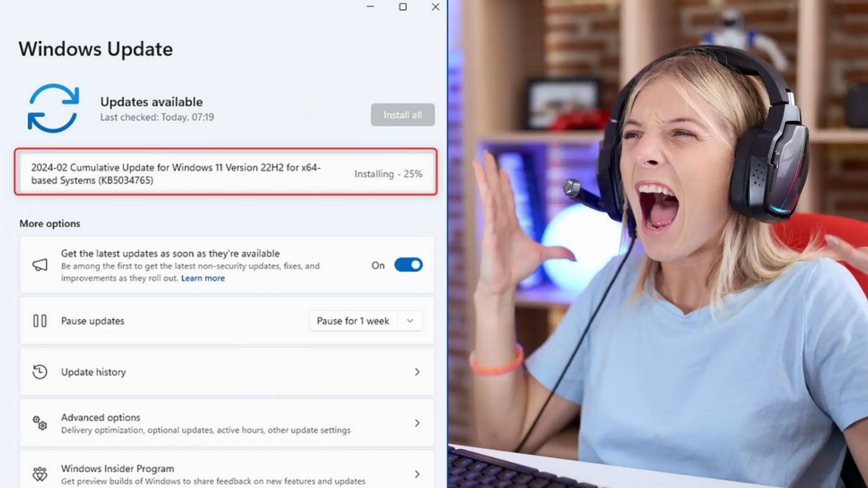This screenshot has height=488, width=868.
Task: Click the Pause updates label
Action: [x=93, y=321]
